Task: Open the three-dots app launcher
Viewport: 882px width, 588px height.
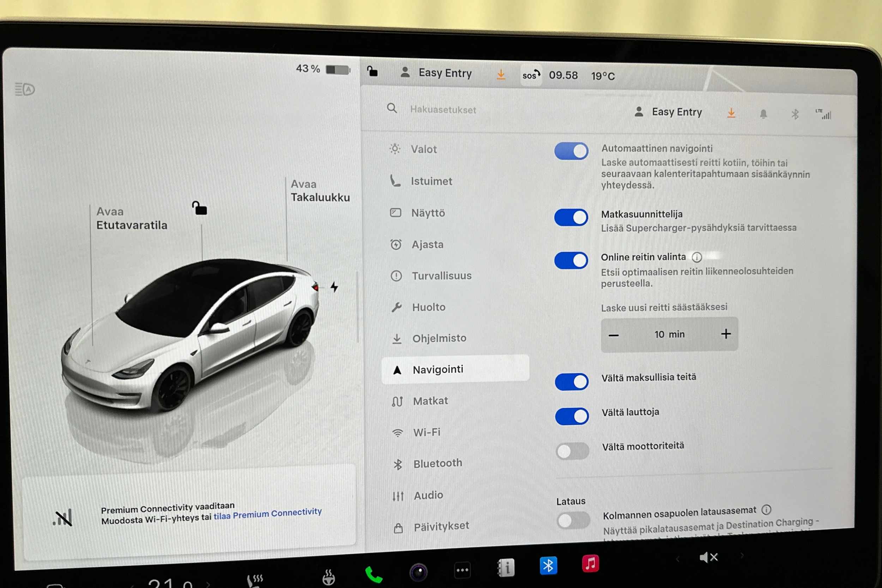Action: [462, 570]
